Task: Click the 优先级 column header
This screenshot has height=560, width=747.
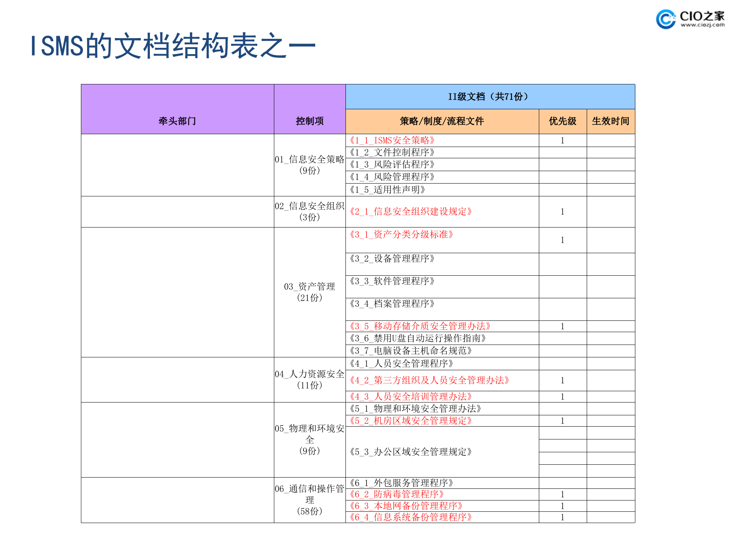Action: tap(562, 121)
